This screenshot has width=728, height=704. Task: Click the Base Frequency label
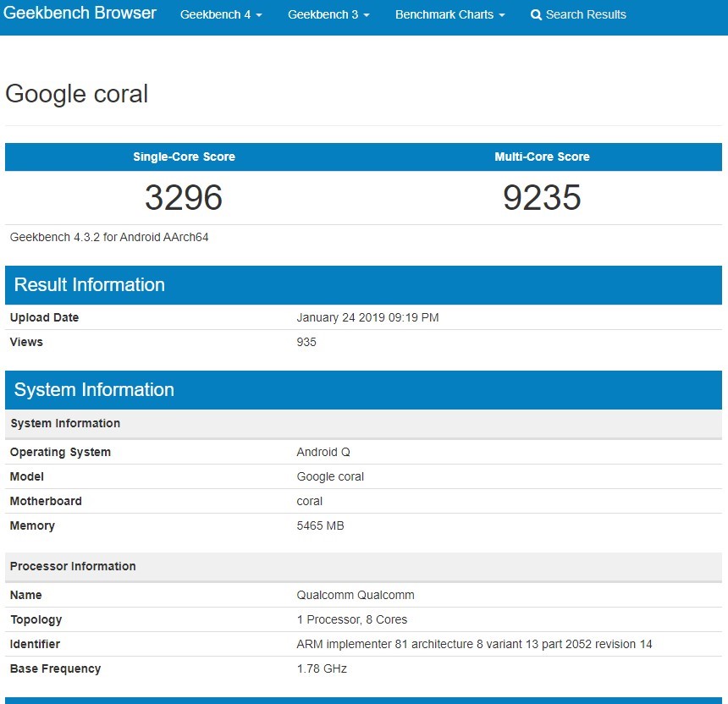(55, 668)
